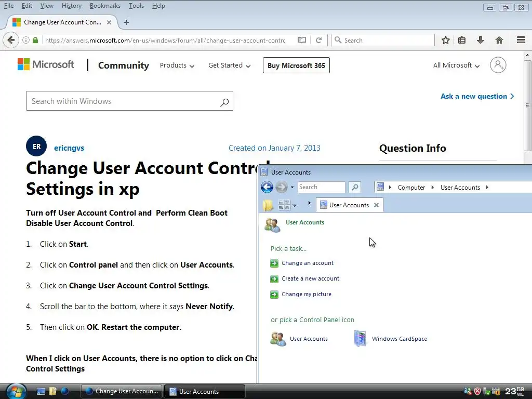Click the blue Back arrow in User Accounts window
This screenshot has height=399, width=532.
(x=267, y=187)
